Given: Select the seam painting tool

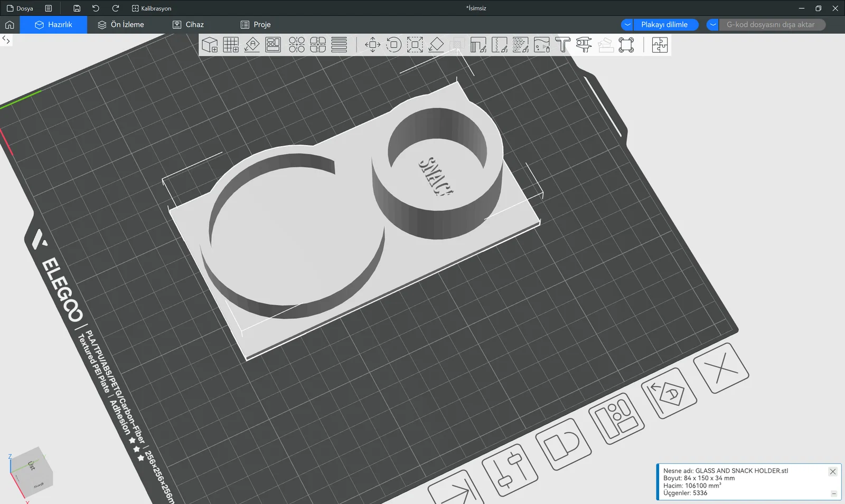Looking at the screenshot, I should tap(500, 45).
